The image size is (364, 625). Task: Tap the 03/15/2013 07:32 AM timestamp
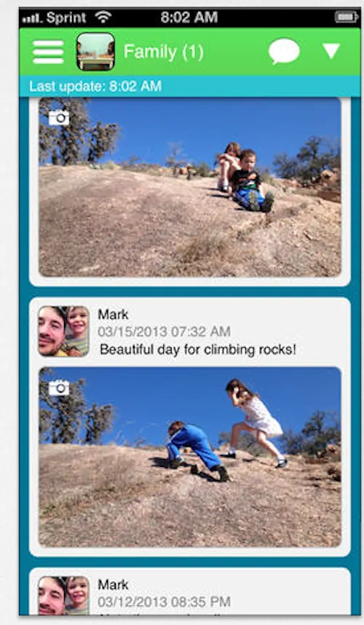(164, 331)
